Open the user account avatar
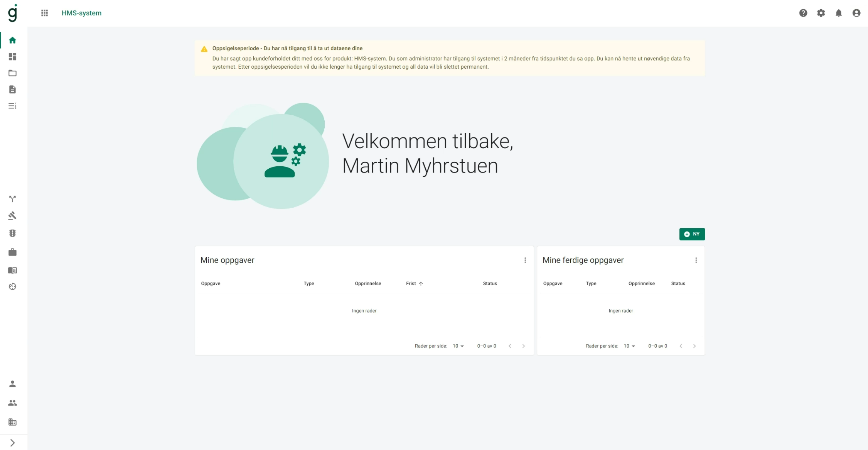The width and height of the screenshot is (868, 450). 856,13
